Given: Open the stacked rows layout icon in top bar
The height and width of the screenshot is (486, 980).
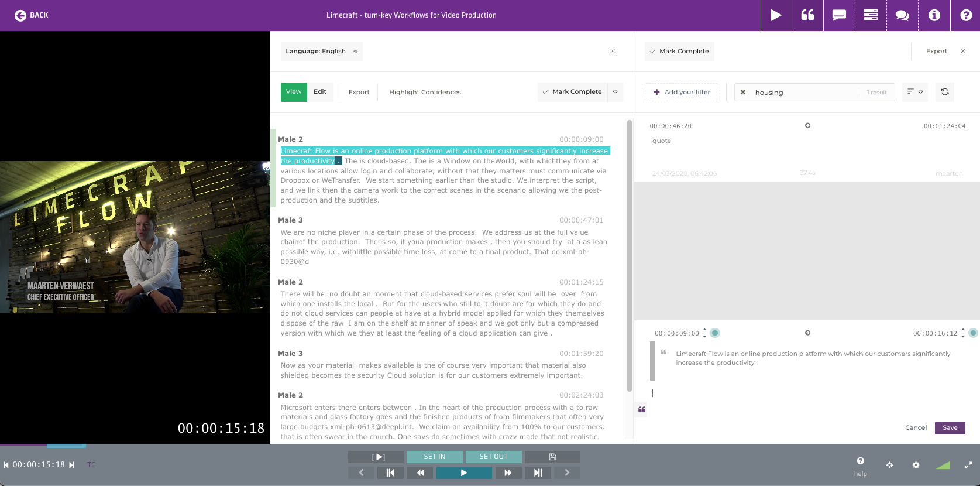Looking at the screenshot, I should pos(871,15).
